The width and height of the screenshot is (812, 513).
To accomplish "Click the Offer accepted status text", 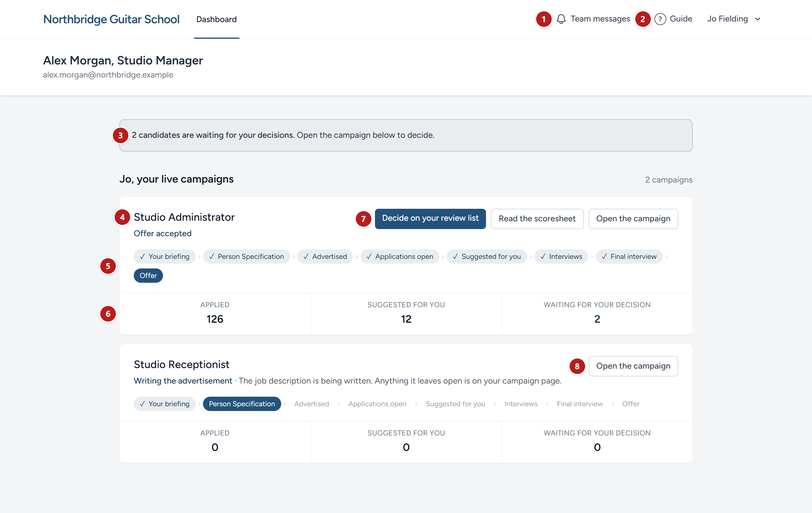I will coord(162,234).
